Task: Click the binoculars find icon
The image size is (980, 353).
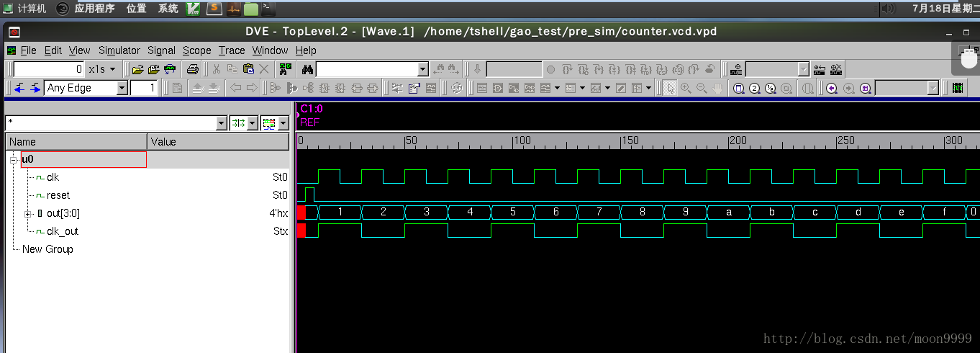Action: click(x=307, y=69)
